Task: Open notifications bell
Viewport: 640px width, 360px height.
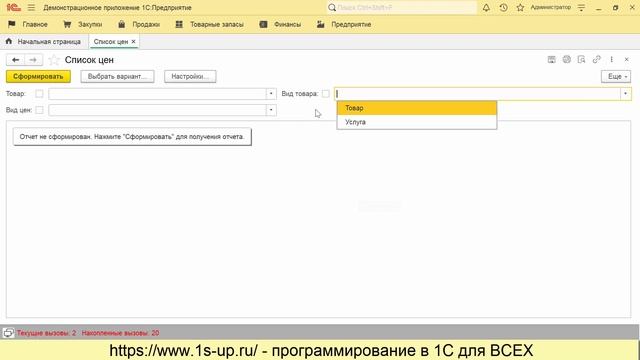Action: [486, 7]
